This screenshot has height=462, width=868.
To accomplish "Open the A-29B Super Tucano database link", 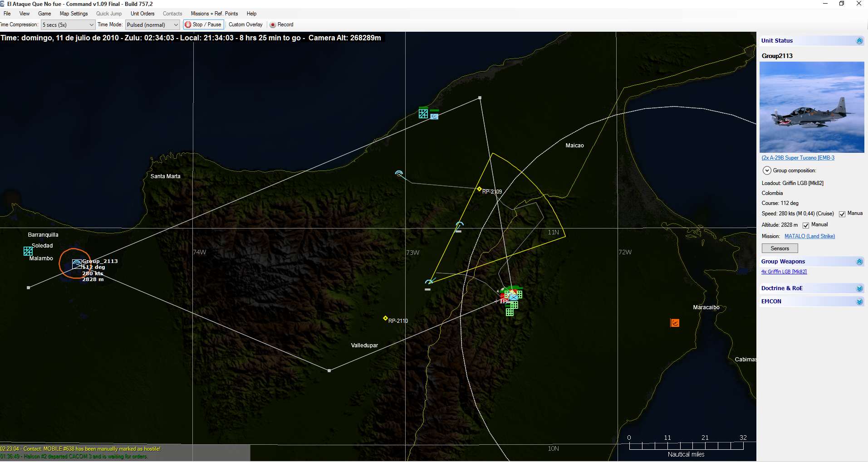I will point(798,158).
